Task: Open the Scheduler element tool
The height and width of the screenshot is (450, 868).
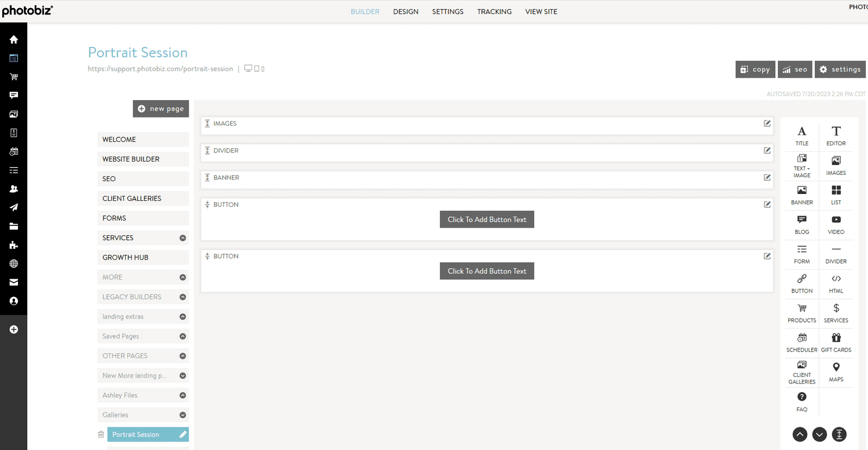Action: click(801, 342)
